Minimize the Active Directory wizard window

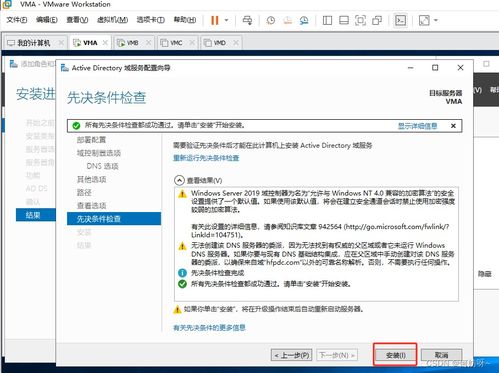[410, 68]
